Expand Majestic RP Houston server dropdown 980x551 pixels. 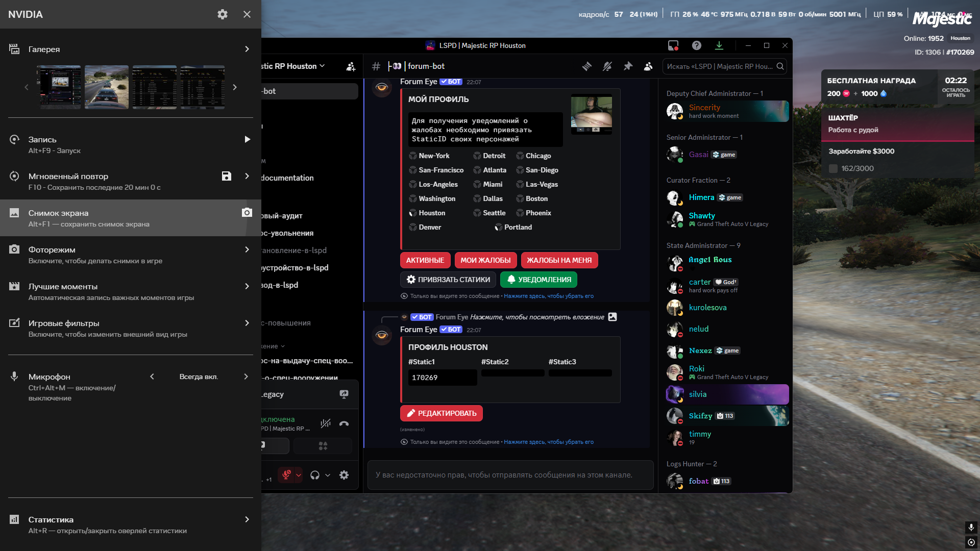point(322,66)
